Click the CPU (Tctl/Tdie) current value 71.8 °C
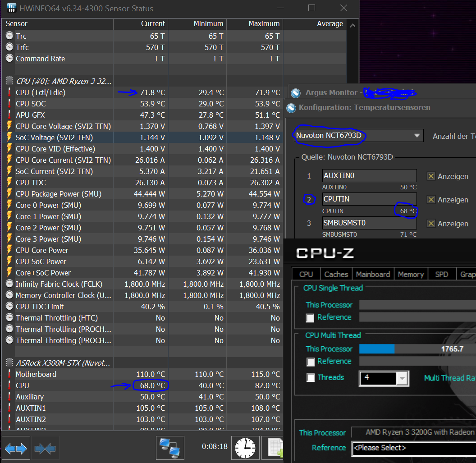Image resolution: width=476 pixels, height=463 pixels. 152,92
